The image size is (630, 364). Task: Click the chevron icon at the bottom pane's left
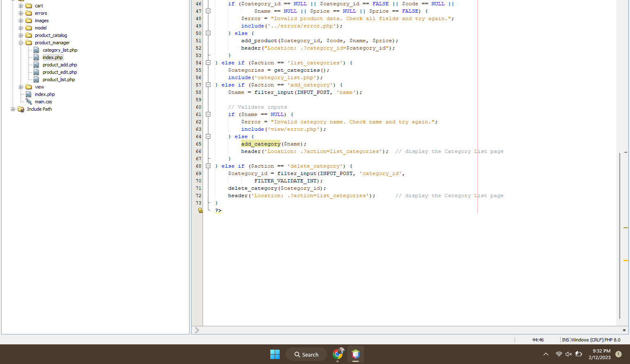[197, 330]
